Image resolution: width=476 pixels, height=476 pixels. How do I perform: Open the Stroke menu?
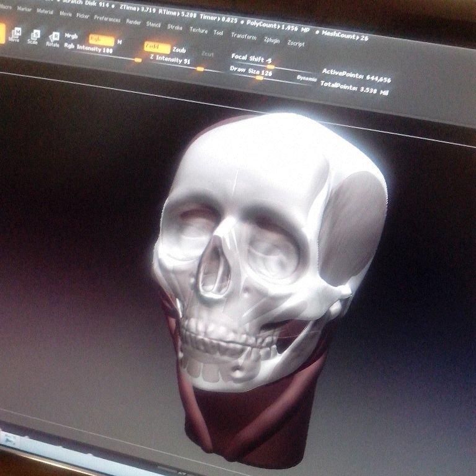click(175, 27)
